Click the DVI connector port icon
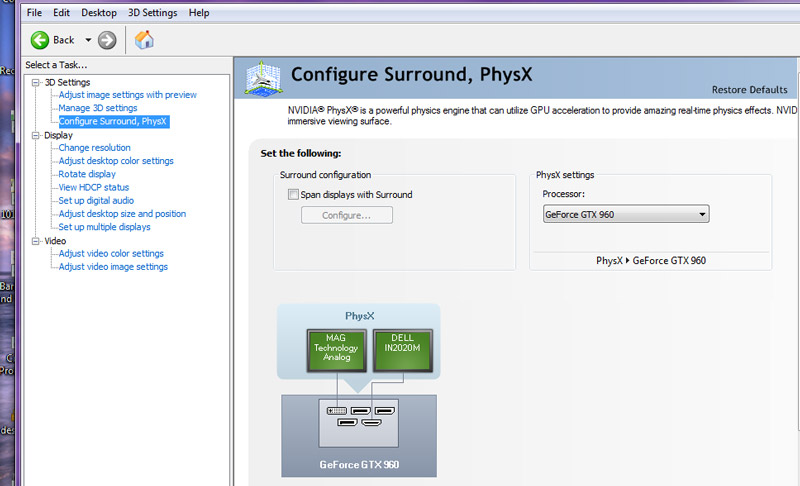This screenshot has height=486, width=800. (337, 411)
